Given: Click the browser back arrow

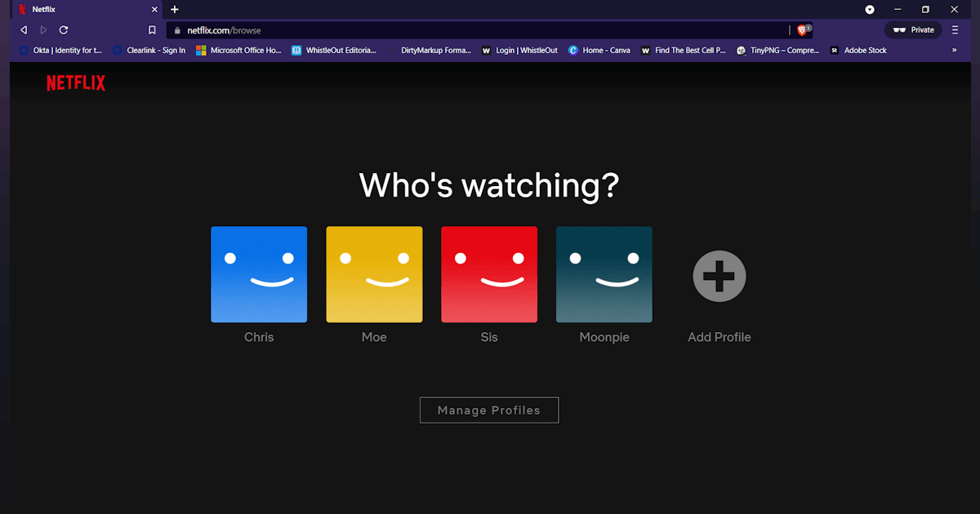Looking at the screenshot, I should pos(23,29).
